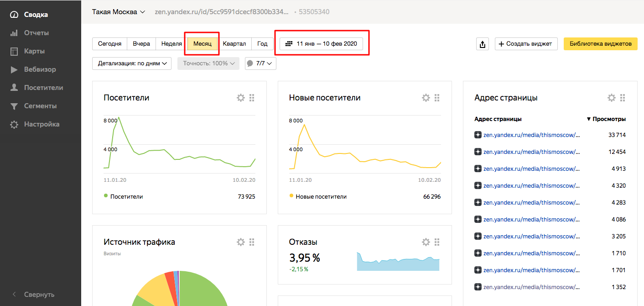Image resolution: width=644 pixels, height=306 pixels.
Task: Open settings gear of Новые посетители widget
Action: point(426,98)
